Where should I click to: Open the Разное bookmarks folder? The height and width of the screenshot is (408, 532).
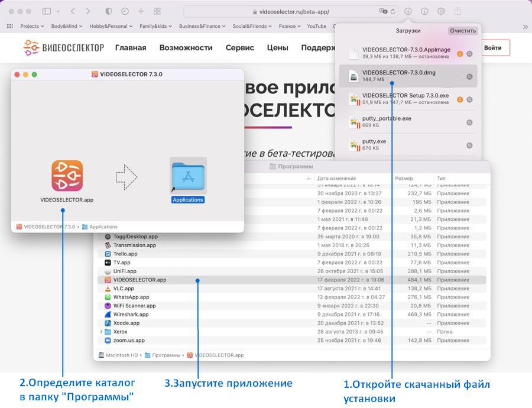pyautogui.click(x=290, y=26)
